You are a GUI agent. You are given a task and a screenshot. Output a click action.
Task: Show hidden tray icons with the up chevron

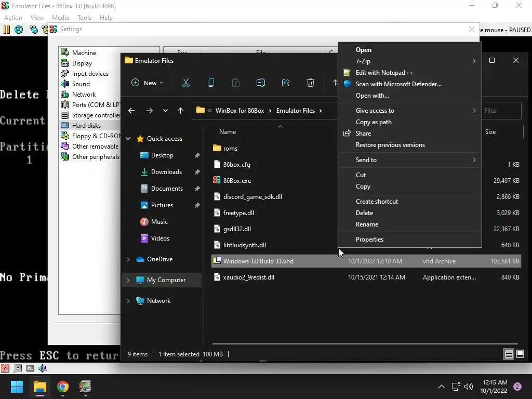tap(442, 387)
